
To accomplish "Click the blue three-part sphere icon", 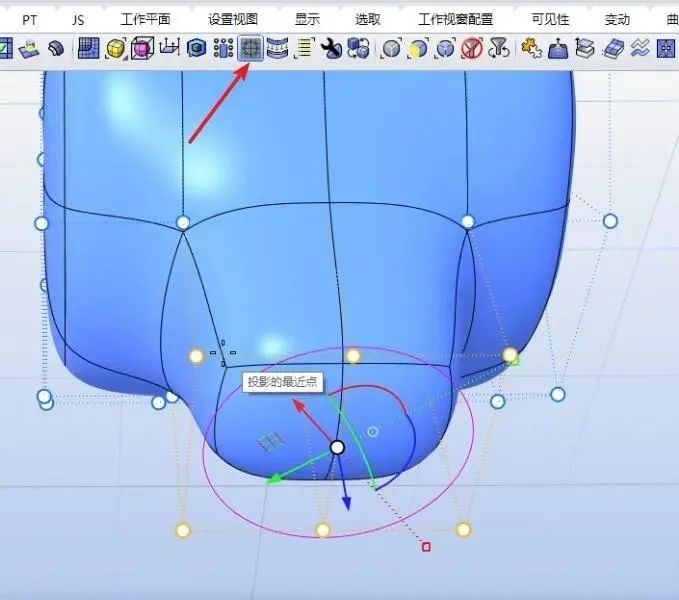I will click(x=445, y=48).
